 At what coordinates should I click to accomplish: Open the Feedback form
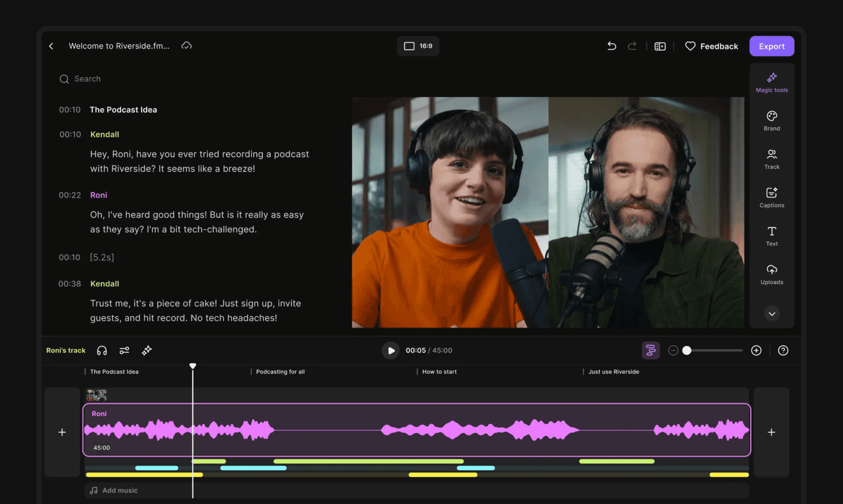[712, 46]
